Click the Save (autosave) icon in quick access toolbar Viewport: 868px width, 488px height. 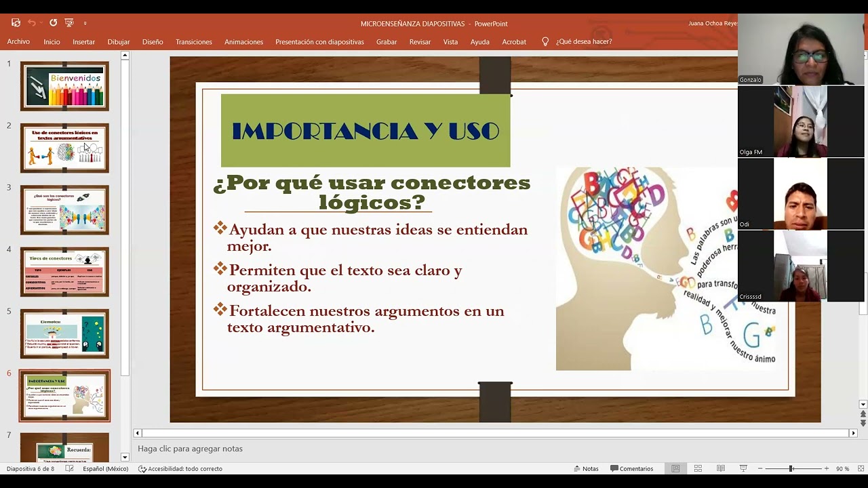pyautogui.click(x=16, y=23)
